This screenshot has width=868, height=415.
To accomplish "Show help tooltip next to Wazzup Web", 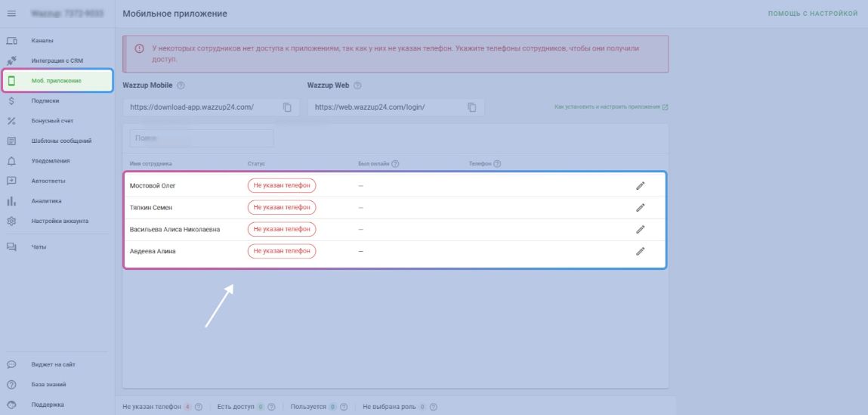I will click(357, 85).
